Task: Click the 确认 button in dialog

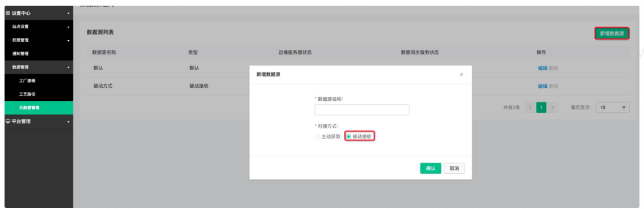Action: (431, 168)
